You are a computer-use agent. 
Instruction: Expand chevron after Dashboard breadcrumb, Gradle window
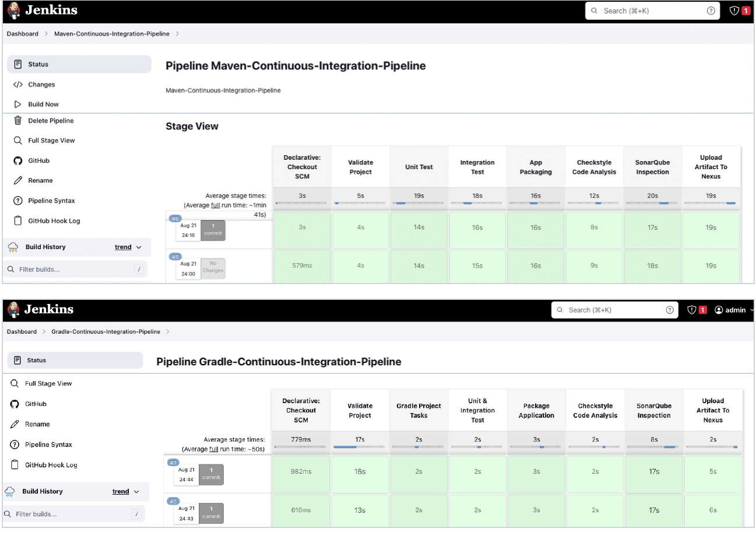point(43,331)
